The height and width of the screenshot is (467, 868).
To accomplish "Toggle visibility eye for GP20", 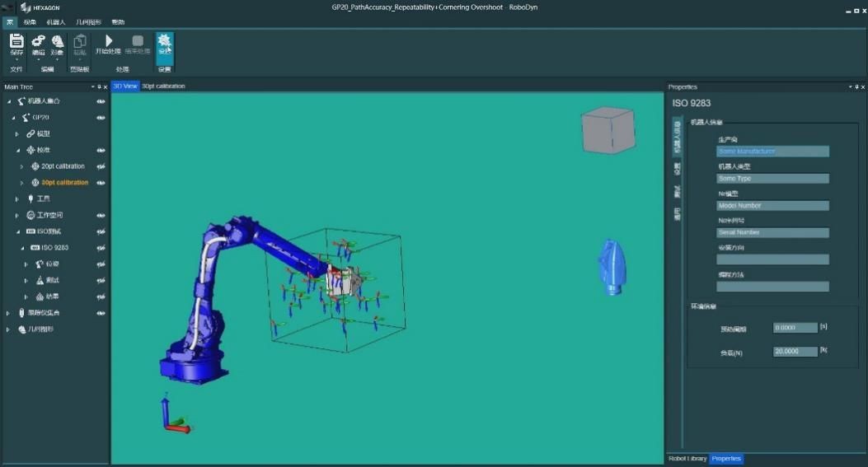I will pos(101,117).
